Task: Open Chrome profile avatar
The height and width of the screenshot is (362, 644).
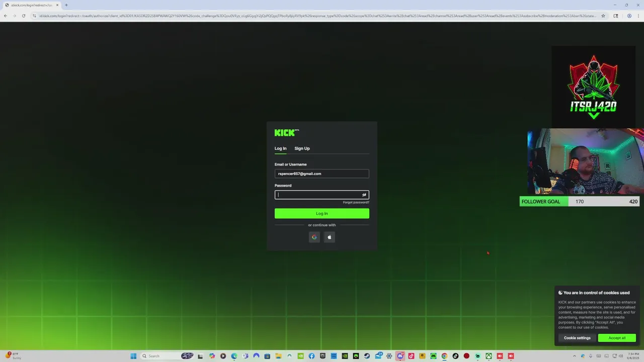Action: pos(629,16)
